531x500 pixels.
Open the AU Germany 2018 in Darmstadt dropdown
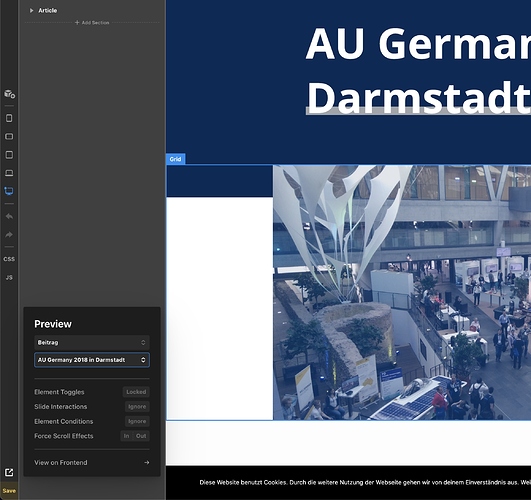pos(92,360)
